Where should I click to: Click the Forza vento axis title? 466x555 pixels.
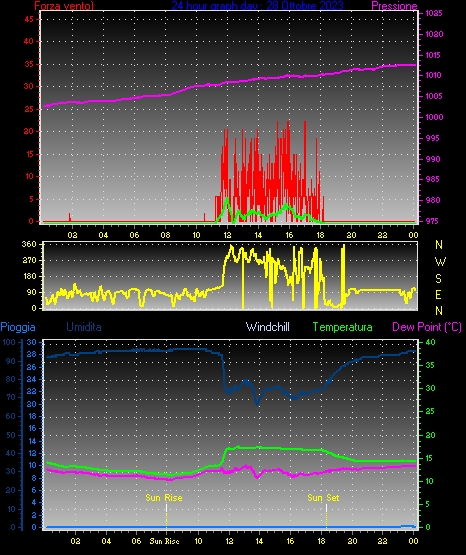pos(64,5)
